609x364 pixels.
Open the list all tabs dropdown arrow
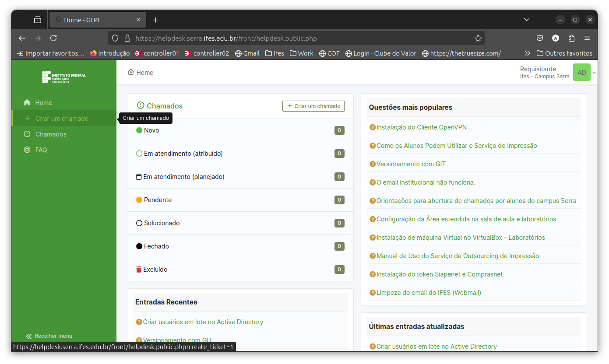527,20
